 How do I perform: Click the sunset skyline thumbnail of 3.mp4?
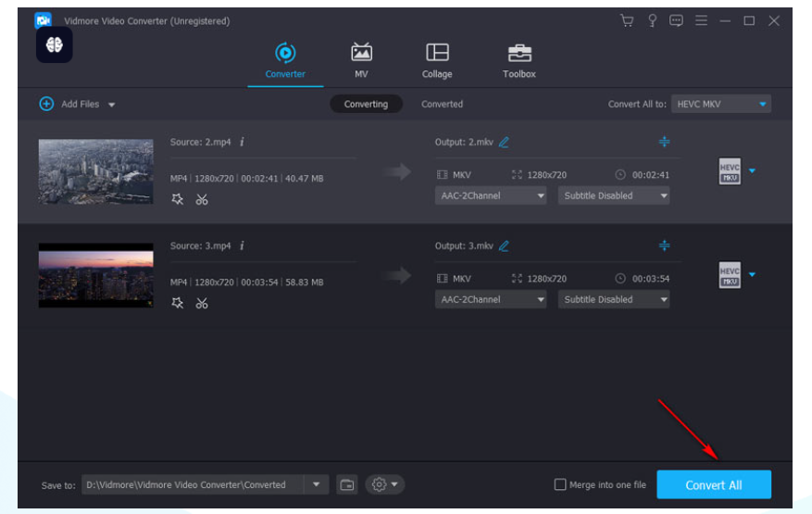95,275
